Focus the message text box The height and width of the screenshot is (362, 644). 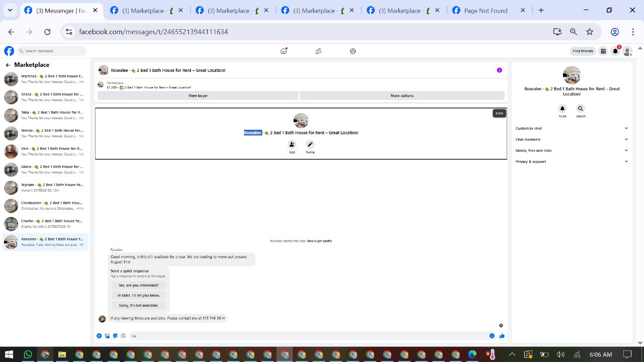tap(308, 336)
